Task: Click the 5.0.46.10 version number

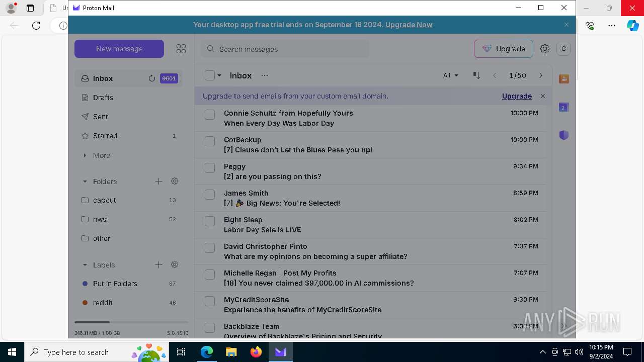Action: (x=178, y=333)
